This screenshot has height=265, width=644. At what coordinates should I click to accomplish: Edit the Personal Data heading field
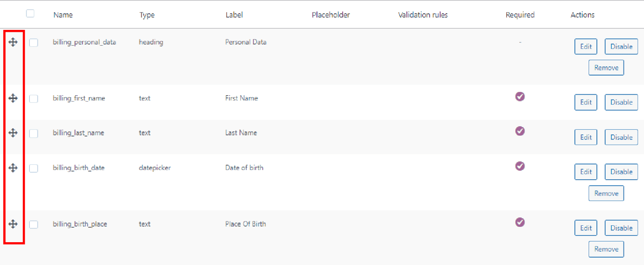coord(585,46)
